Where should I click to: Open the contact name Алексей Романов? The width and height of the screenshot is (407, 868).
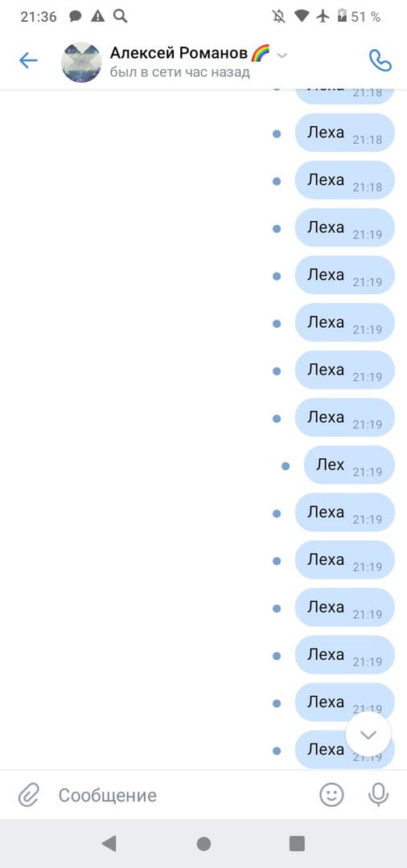point(179,53)
